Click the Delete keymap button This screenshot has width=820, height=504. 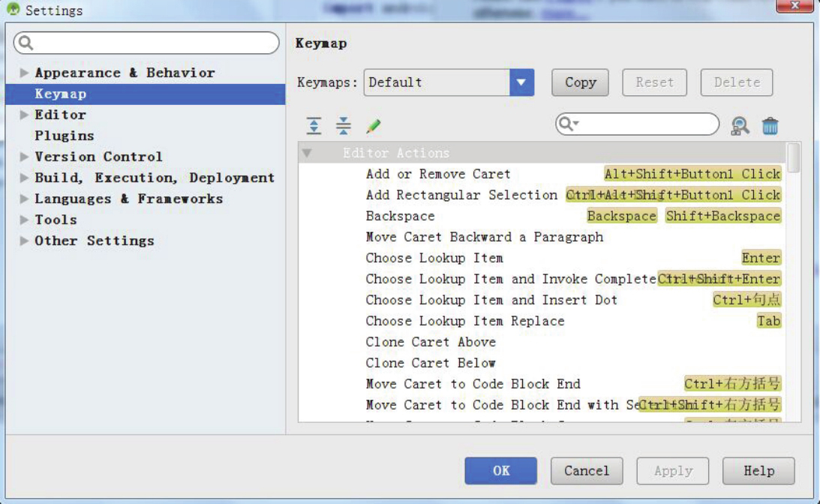[736, 82]
